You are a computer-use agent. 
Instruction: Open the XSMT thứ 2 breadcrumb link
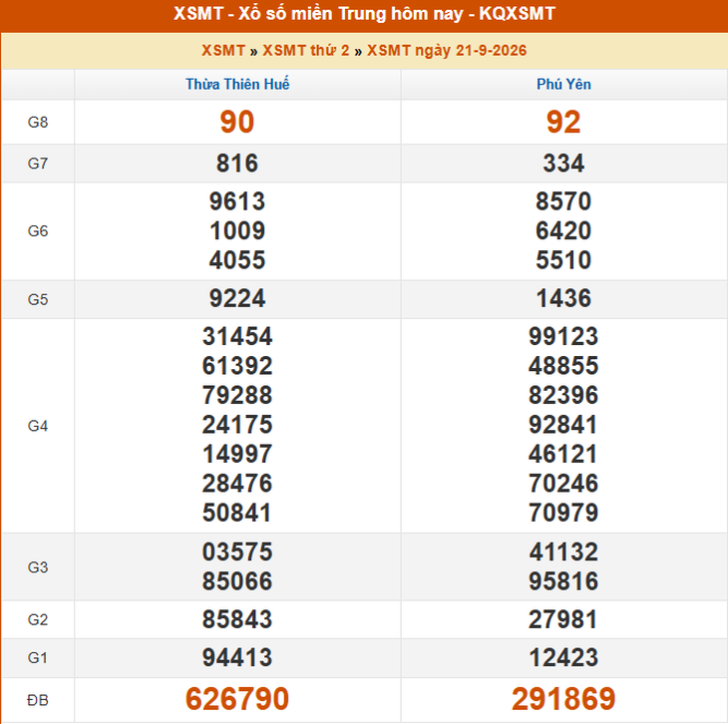pyautogui.click(x=305, y=50)
